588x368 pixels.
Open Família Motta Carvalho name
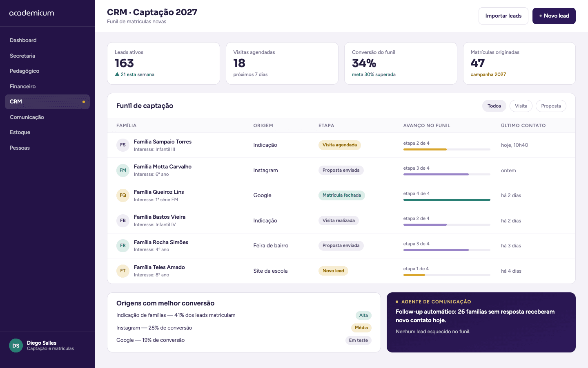coord(163,167)
